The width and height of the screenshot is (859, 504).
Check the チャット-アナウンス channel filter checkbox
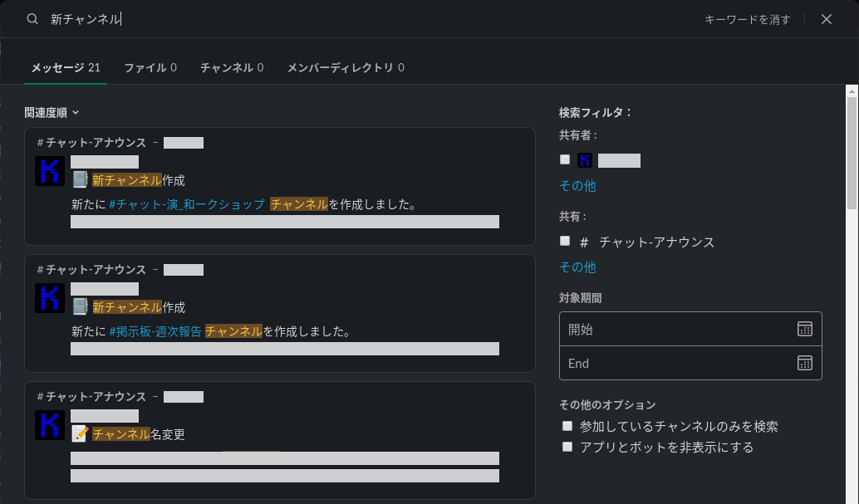tap(565, 242)
